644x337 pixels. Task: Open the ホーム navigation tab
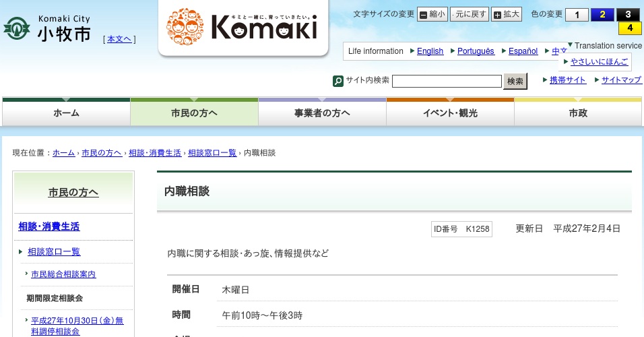coord(66,113)
